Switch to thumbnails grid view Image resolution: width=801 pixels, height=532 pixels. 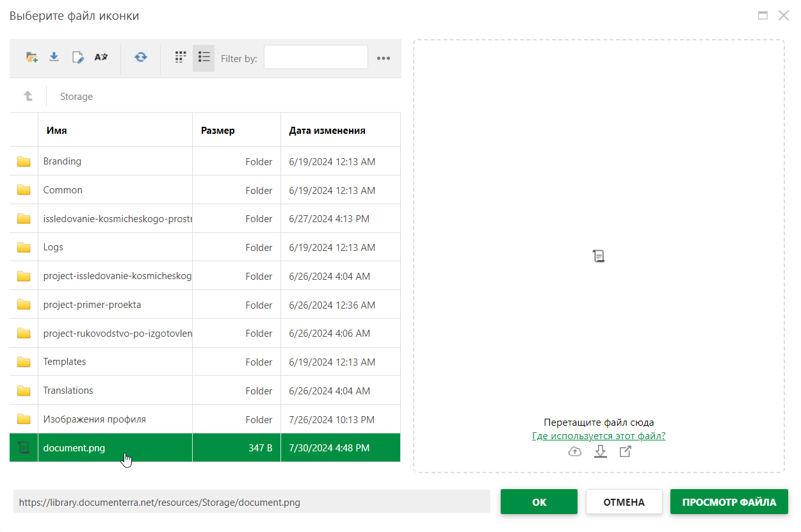(181, 57)
